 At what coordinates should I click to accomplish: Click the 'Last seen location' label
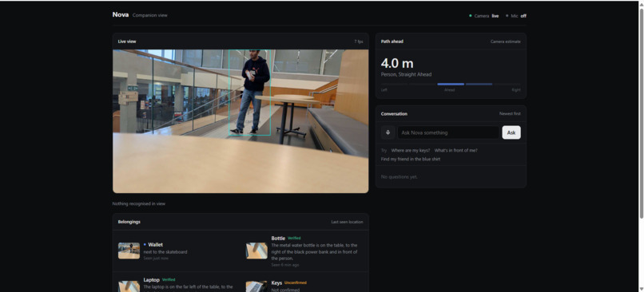tap(347, 222)
